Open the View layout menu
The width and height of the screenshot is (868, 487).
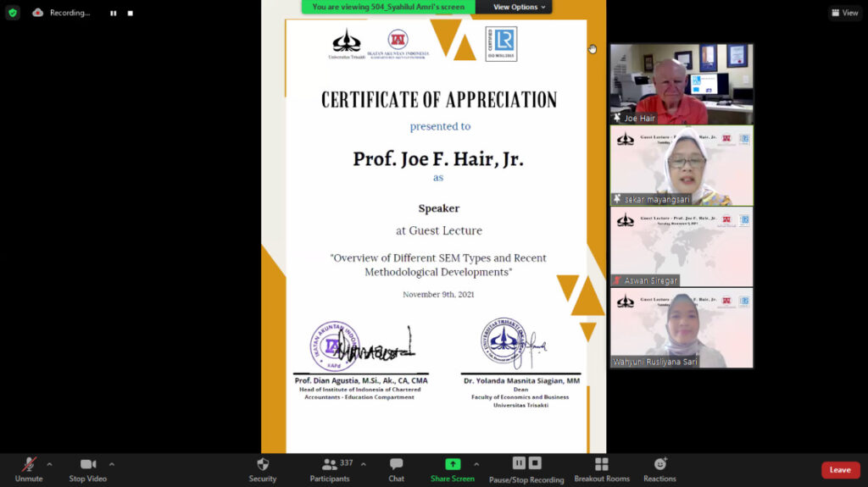[x=845, y=13]
